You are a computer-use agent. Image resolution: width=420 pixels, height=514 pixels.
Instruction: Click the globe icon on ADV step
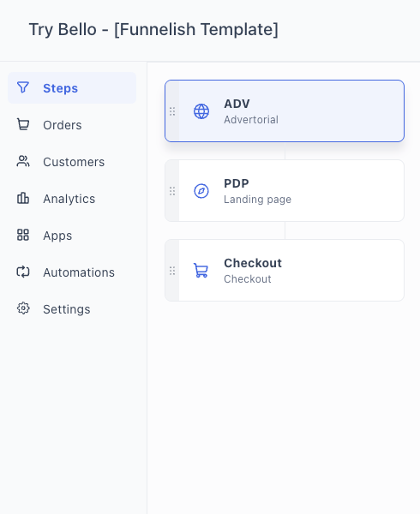click(201, 111)
